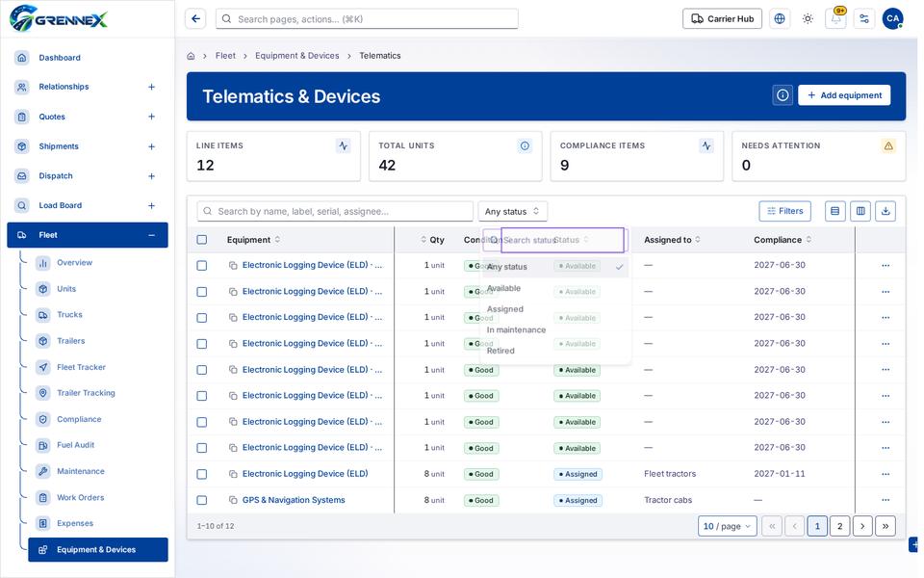
Task: Open the column layout icon
Action: pyautogui.click(x=860, y=211)
